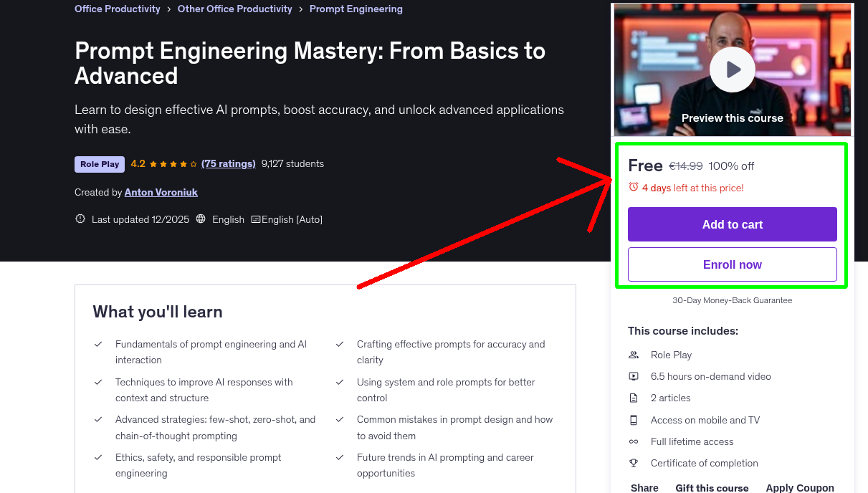Click the infinity icon for Full lifetime access
Viewport: 868px width, 493px height.
click(634, 441)
